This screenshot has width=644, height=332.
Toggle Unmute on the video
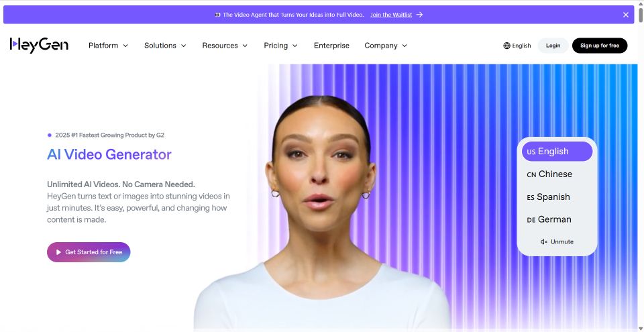(557, 241)
